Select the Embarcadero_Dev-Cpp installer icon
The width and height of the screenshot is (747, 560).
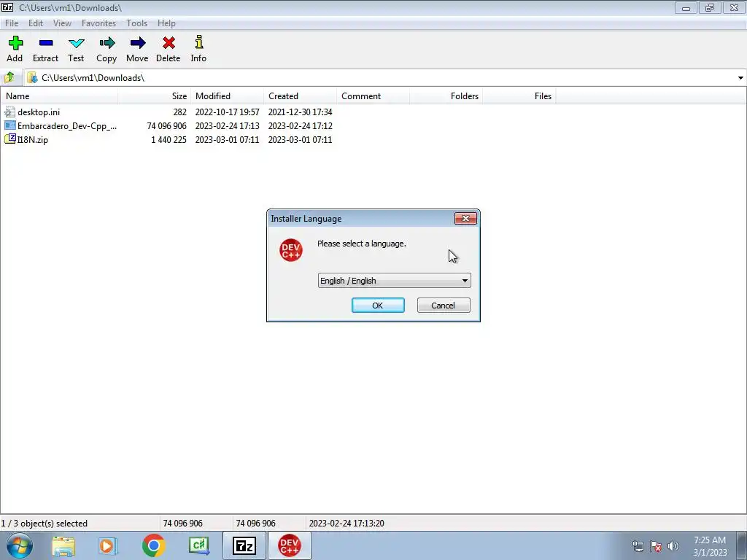[x=9, y=125]
